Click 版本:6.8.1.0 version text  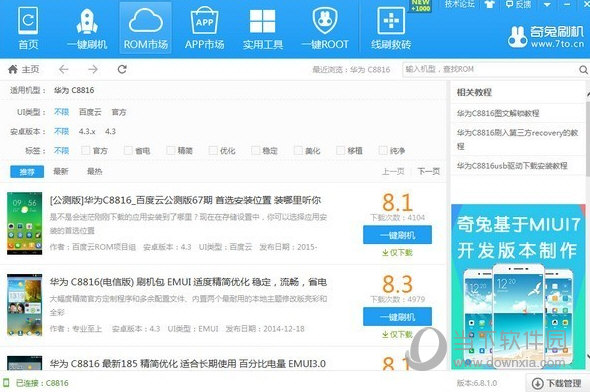coord(477,383)
